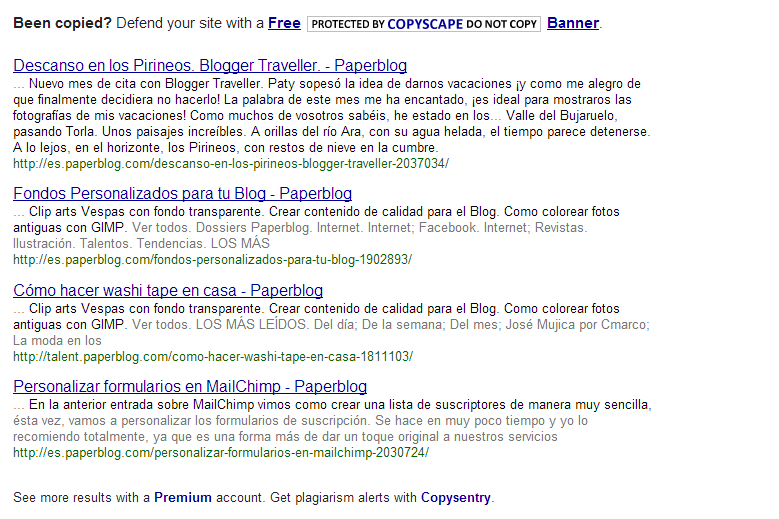Open the Descanso en los Pirineos result title
Image resolution: width=779 pixels, height=519 pixels.
point(210,65)
